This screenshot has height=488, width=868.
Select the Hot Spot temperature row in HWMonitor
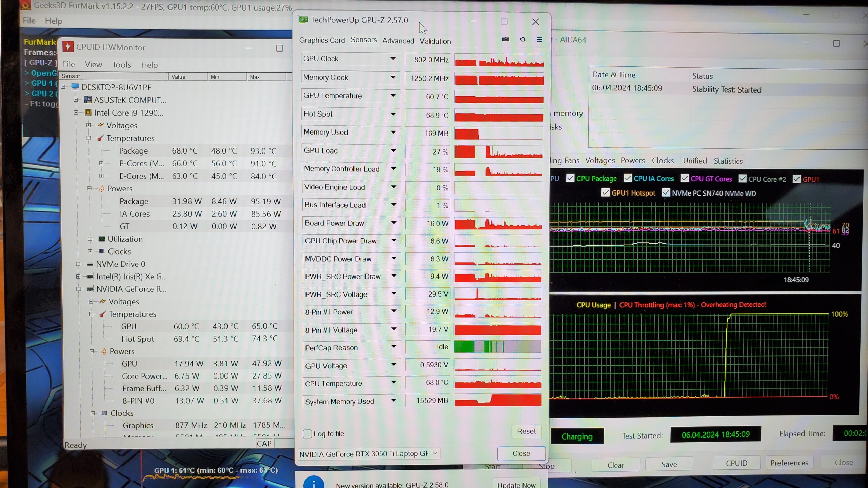[x=138, y=339]
